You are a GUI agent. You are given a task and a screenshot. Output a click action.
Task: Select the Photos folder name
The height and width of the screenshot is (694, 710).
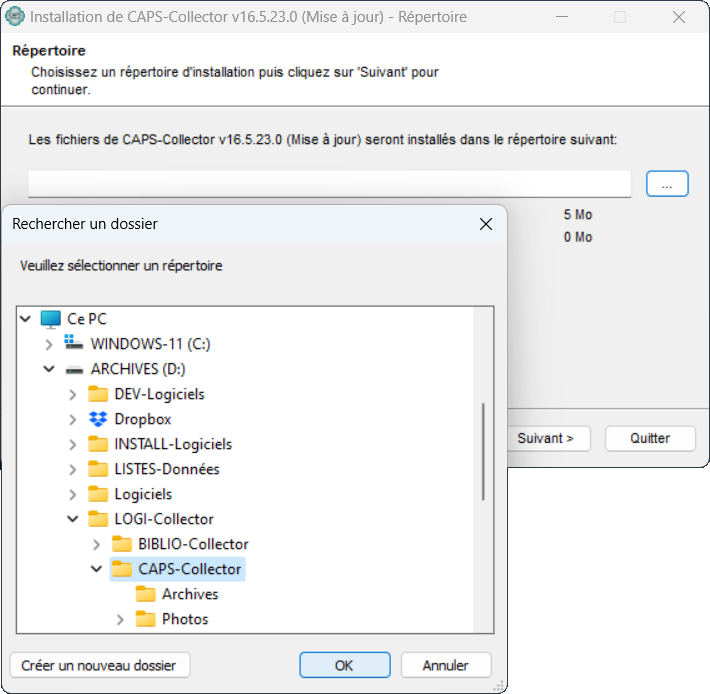coord(185,619)
